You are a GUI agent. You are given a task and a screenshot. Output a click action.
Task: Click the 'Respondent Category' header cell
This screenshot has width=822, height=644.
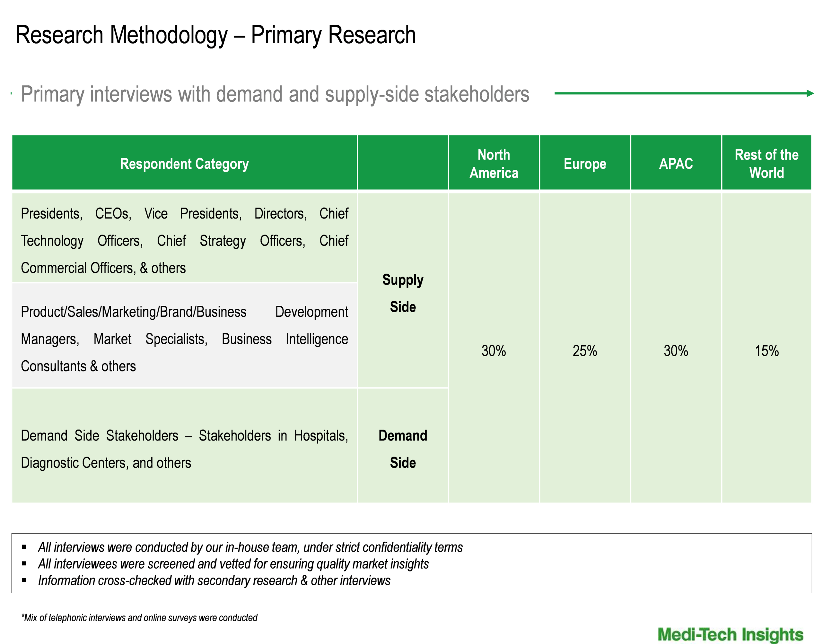point(185,162)
